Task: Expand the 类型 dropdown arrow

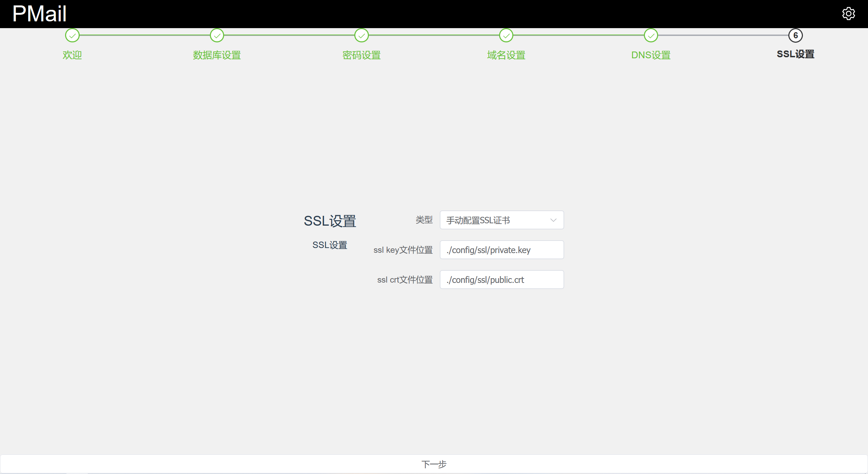Action: tap(553, 220)
